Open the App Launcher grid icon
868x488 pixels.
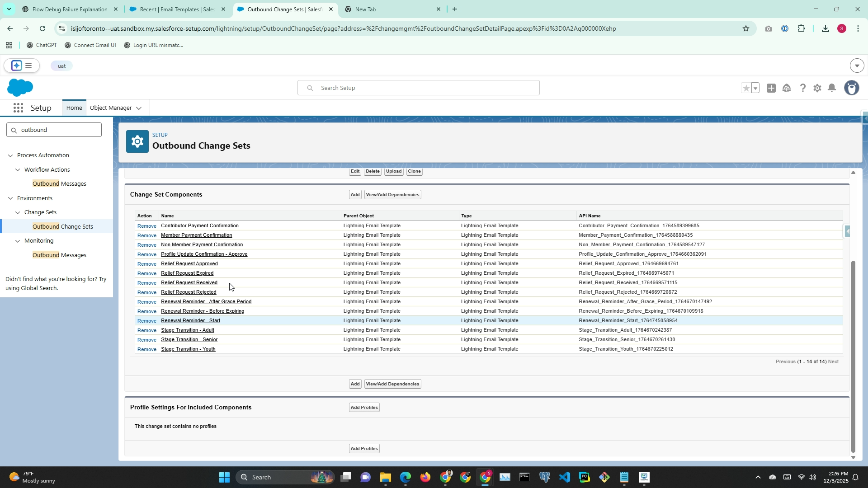18,108
